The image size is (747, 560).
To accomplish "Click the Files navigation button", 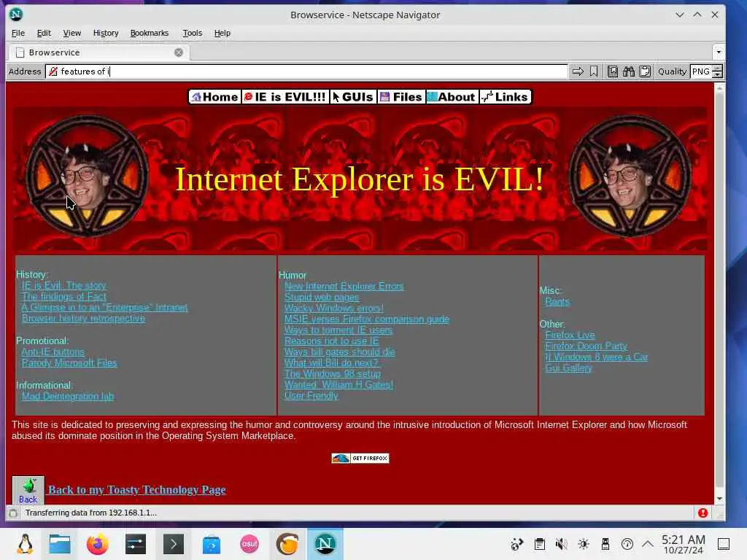I will 401,97.
